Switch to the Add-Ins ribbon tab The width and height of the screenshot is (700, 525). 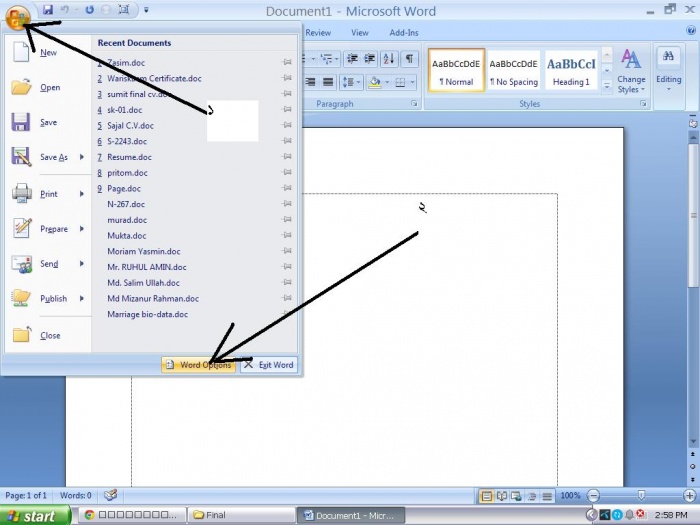[x=404, y=33]
